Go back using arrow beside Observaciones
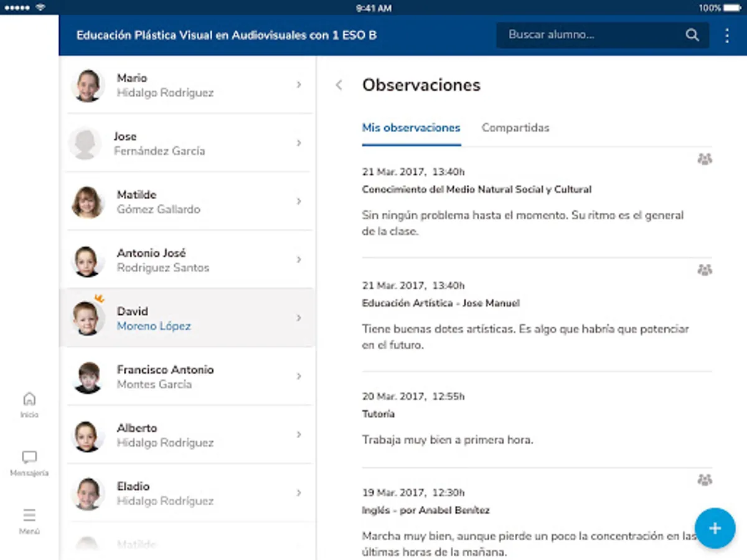This screenshot has width=747, height=560. [x=339, y=85]
